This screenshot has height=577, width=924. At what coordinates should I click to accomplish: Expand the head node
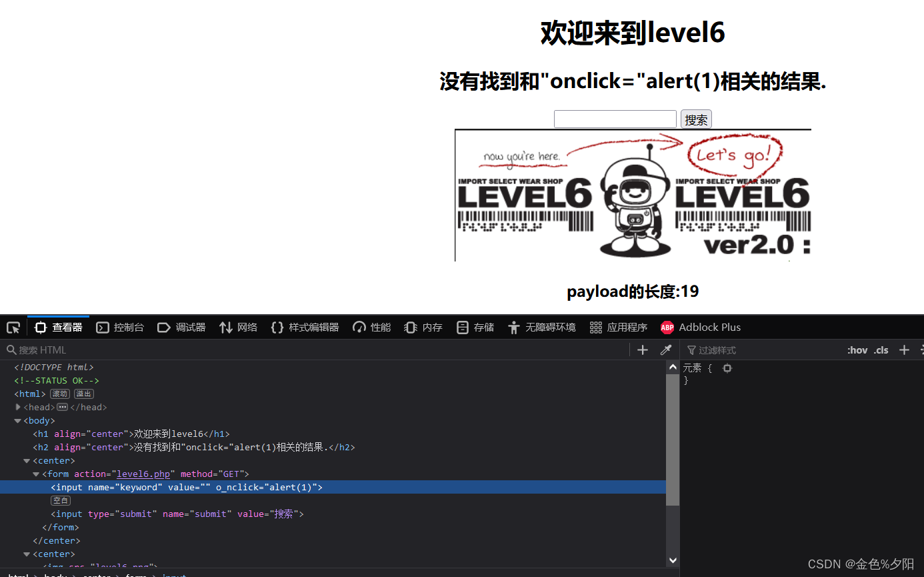click(18, 407)
